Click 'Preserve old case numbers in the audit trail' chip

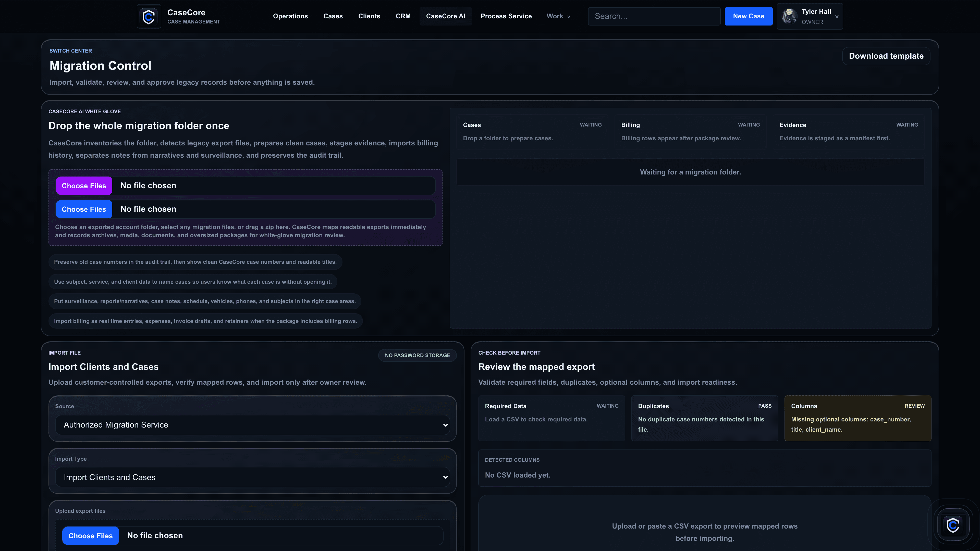point(195,262)
